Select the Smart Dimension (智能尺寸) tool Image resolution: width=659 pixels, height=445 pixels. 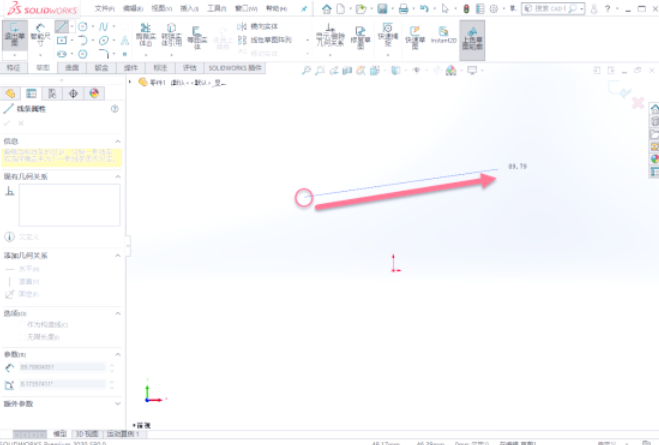41,36
